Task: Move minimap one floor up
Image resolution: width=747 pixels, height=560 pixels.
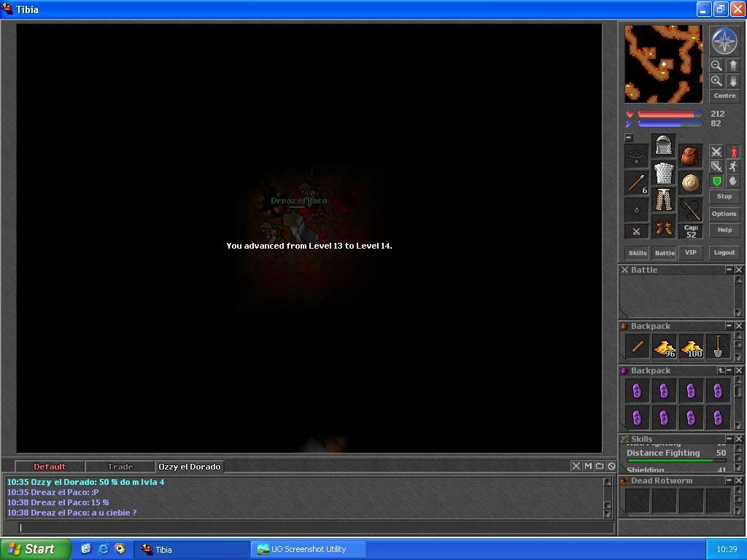Action: tap(732, 65)
